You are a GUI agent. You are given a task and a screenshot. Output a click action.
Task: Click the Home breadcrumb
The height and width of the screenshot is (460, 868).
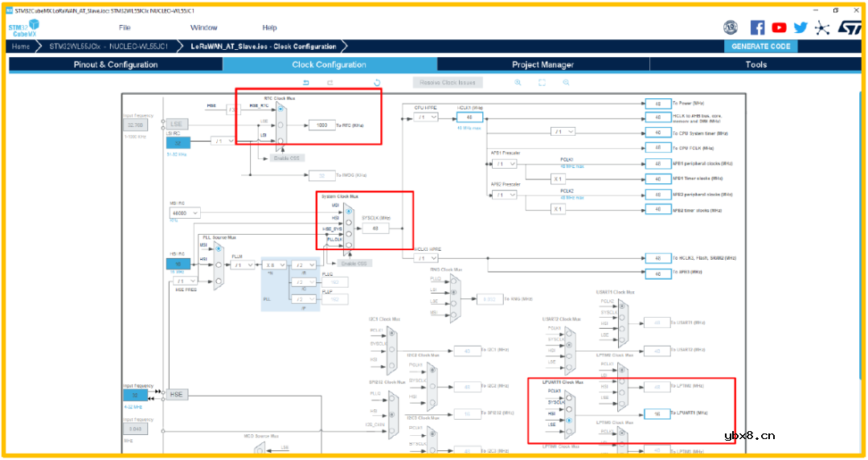21,47
